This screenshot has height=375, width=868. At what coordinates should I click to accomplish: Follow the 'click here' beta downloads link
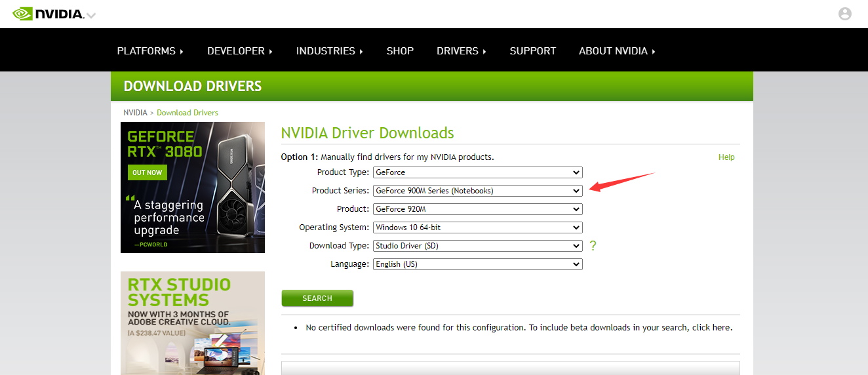[x=711, y=327]
